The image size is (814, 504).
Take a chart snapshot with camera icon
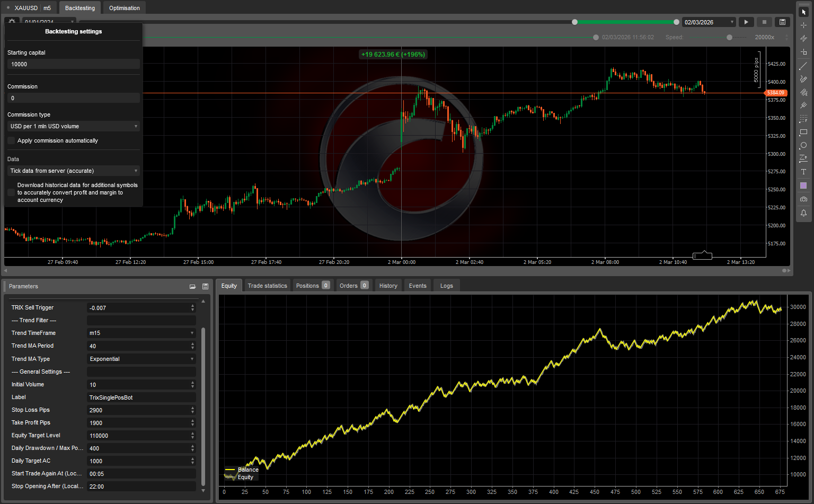click(803, 199)
